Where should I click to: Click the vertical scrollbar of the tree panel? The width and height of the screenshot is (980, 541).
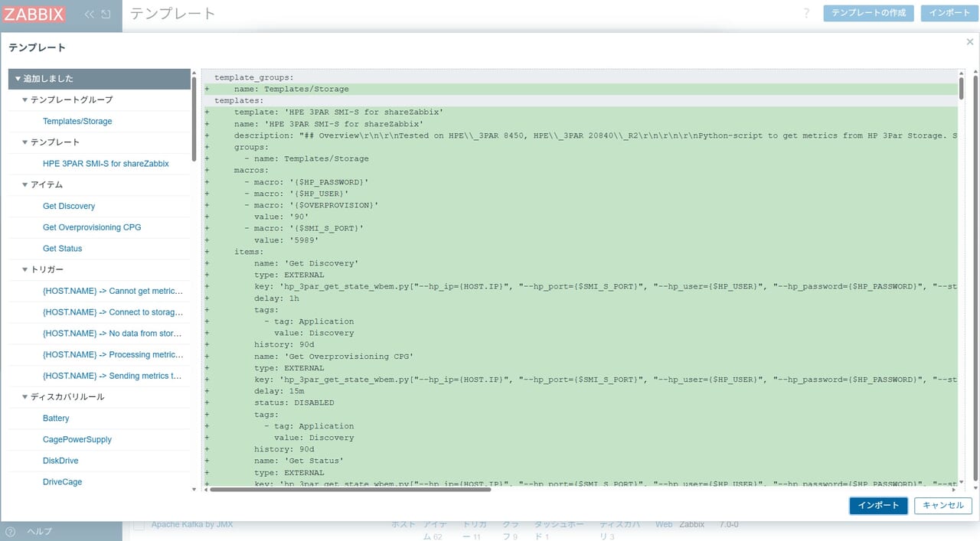tap(194, 122)
